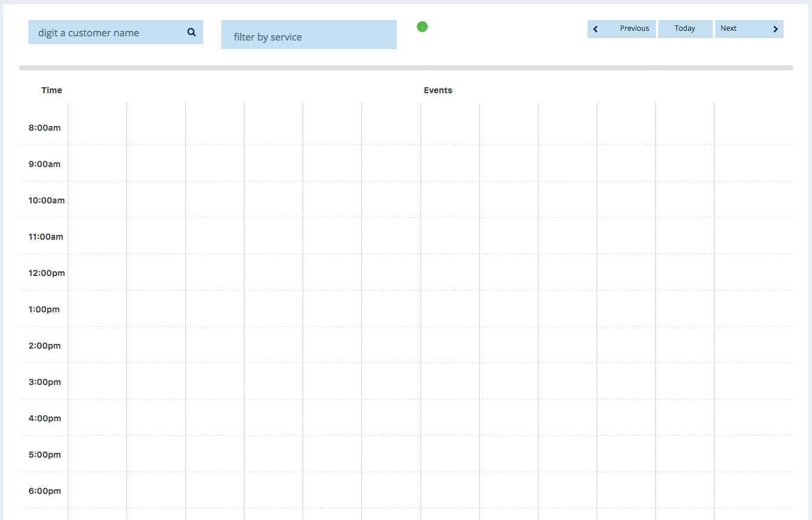The width and height of the screenshot is (812, 520).
Task: Choose the 3:00pm time slot label
Action: click(x=44, y=382)
